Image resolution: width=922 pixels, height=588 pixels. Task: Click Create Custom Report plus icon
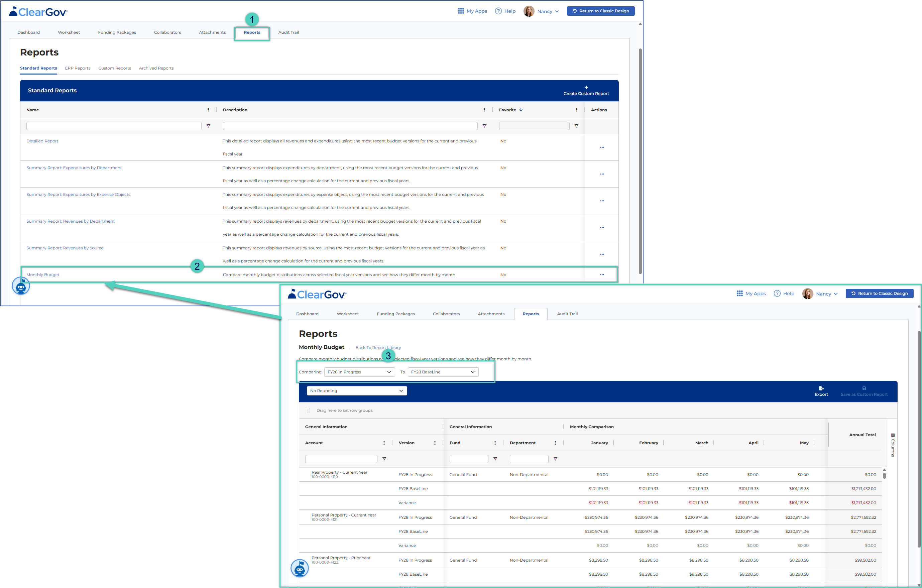pos(586,88)
